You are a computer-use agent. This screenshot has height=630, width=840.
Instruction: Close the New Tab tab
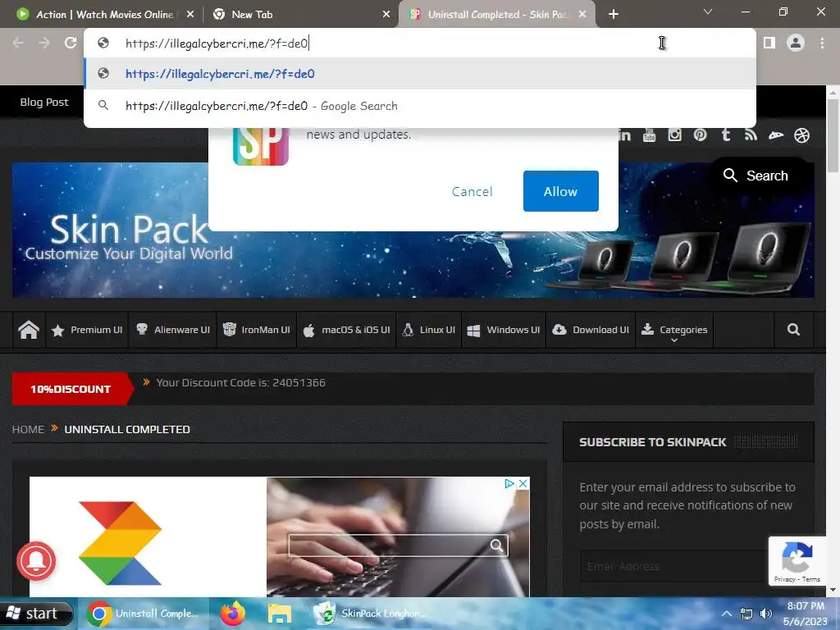click(386, 15)
